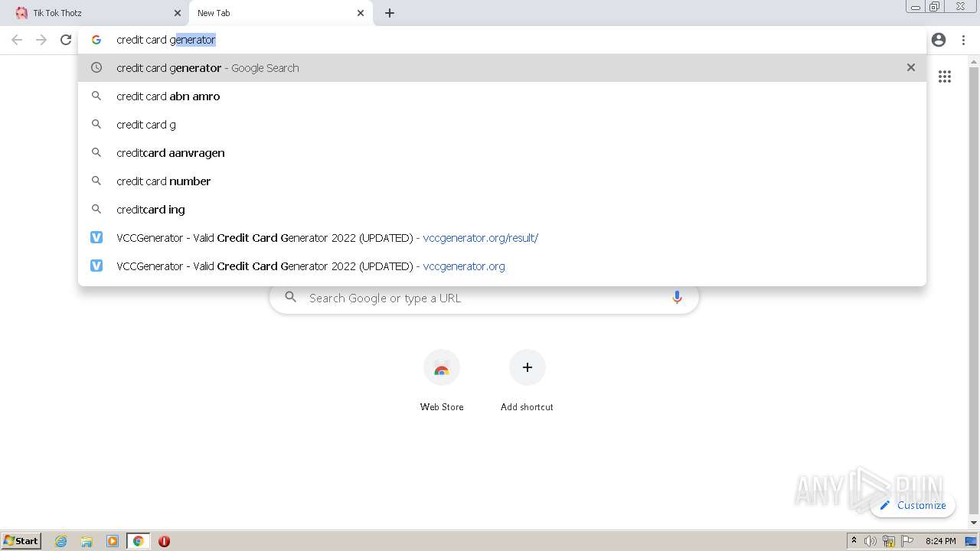Go back to the previous page
The height and width of the screenshot is (551, 980).
pyautogui.click(x=17, y=40)
